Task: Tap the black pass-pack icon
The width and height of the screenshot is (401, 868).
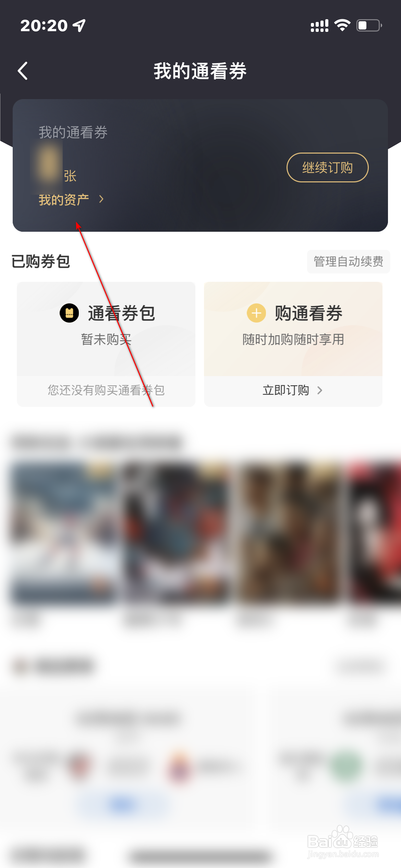Action: pyautogui.click(x=69, y=313)
